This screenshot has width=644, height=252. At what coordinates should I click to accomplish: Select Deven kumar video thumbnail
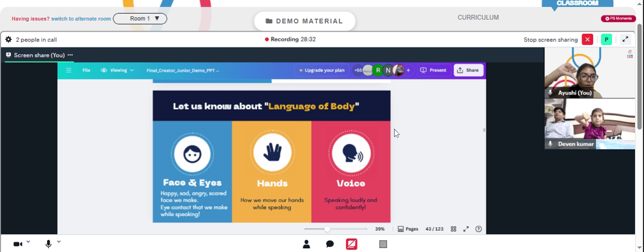590,123
